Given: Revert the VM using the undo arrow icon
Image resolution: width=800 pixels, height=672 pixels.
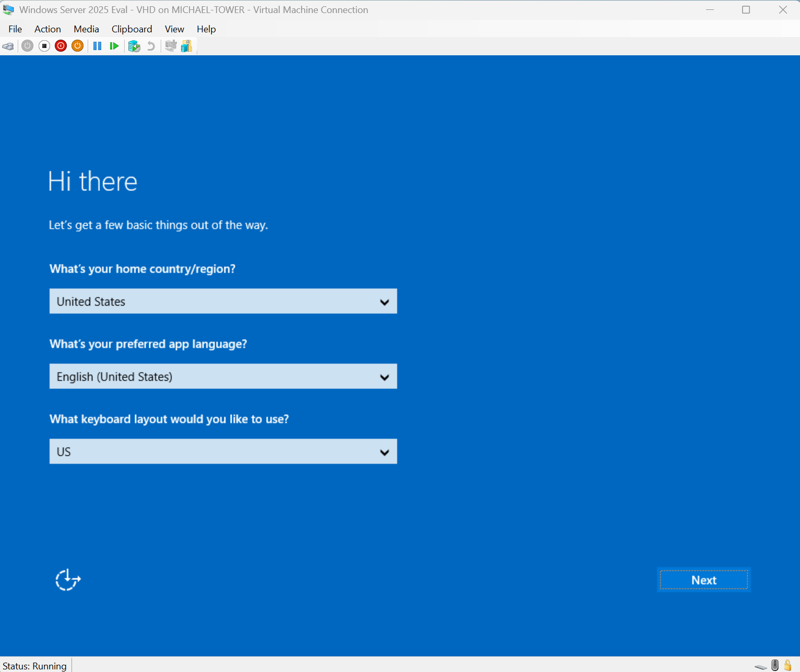Looking at the screenshot, I should 151,46.
